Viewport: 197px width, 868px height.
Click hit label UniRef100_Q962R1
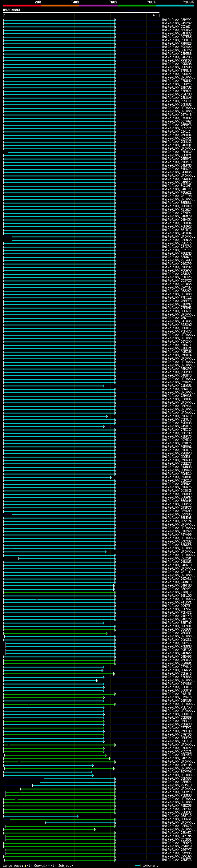point(177,139)
